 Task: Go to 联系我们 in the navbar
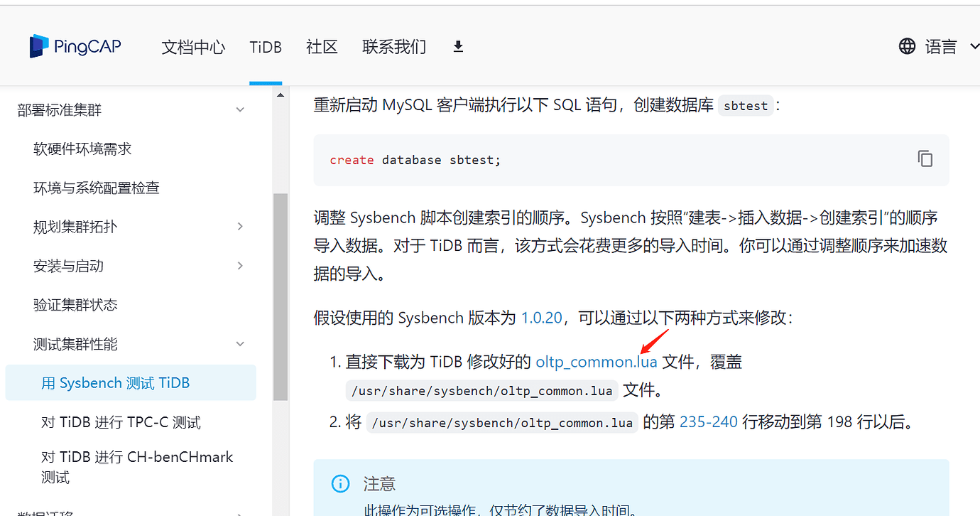394,47
